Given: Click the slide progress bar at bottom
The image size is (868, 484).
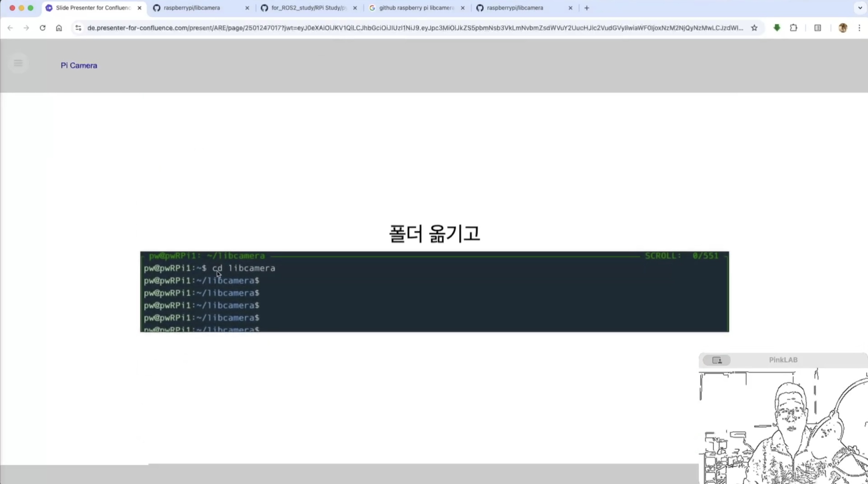Looking at the screenshot, I should click(x=349, y=464).
